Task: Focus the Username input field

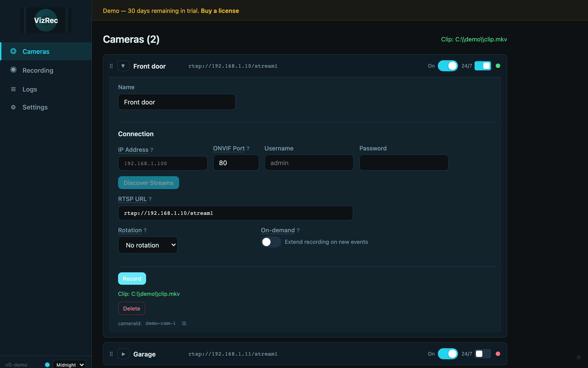Action: click(x=309, y=163)
